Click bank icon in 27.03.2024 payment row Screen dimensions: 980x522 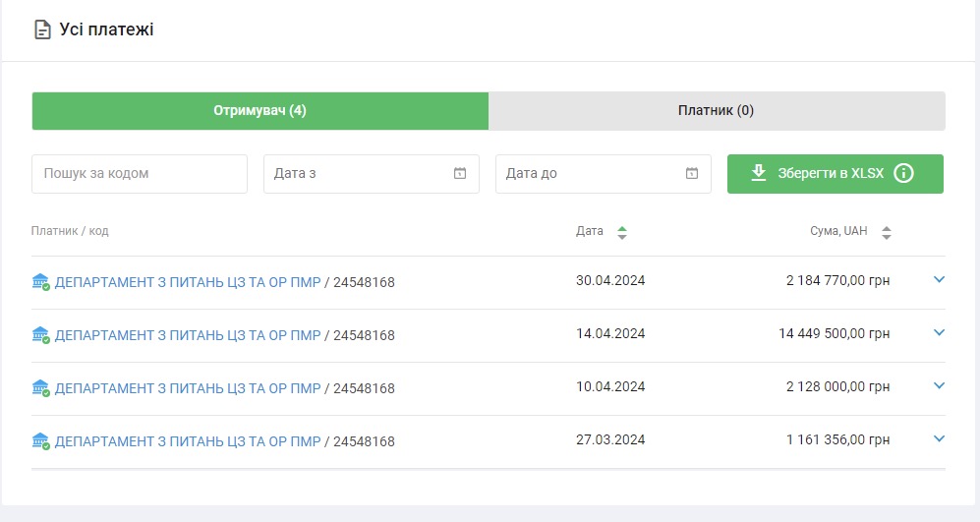pos(40,441)
